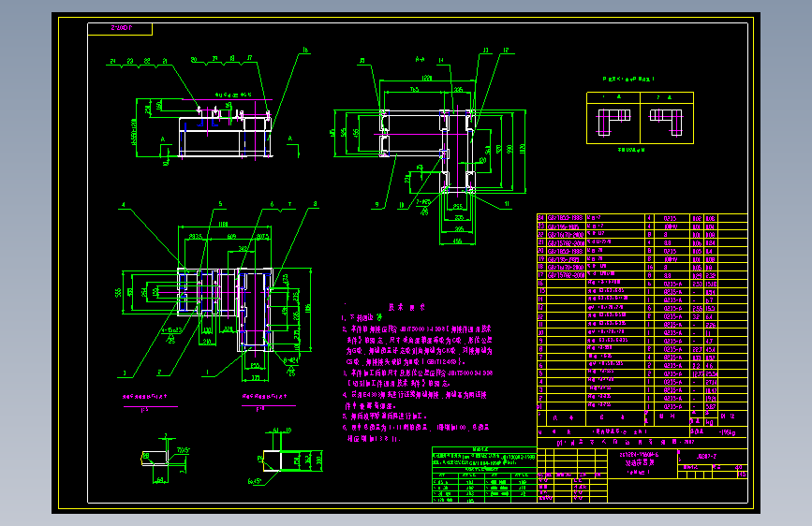This screenshot has height=526, width=812.
Task: Click the 6x45° chamfer note in right detail
Action: tap(254, 481)
